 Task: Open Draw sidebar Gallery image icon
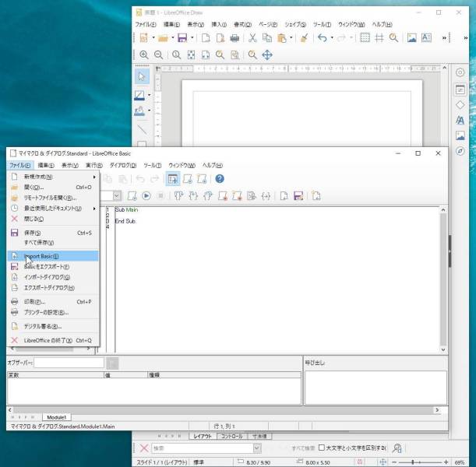460,135
